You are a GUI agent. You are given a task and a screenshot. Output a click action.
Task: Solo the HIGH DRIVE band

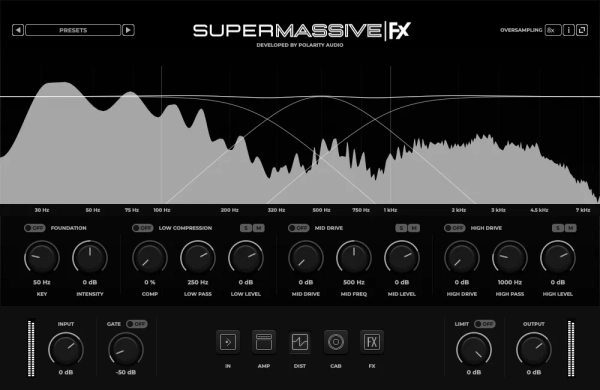point(558,228)
